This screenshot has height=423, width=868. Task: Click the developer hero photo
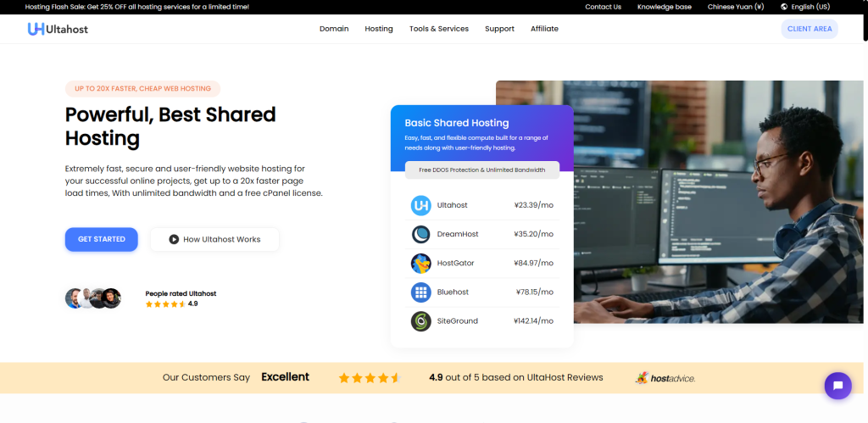coord(717,202)
